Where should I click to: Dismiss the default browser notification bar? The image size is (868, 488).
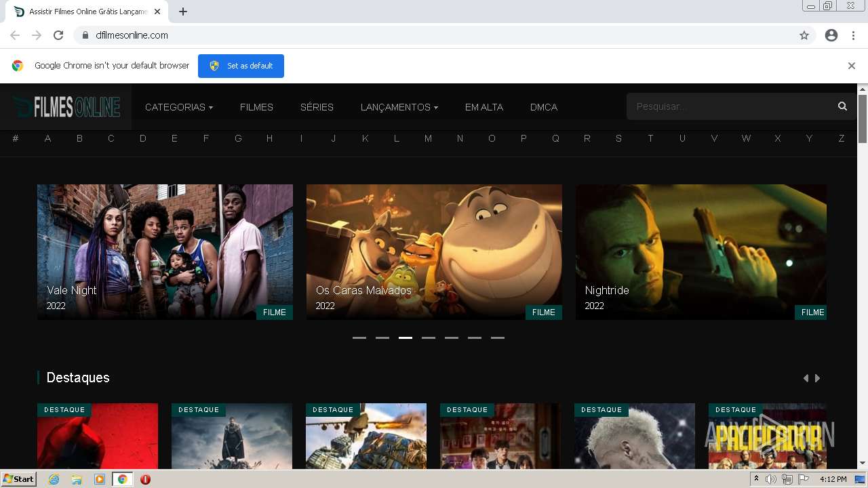tap(852, 66)
